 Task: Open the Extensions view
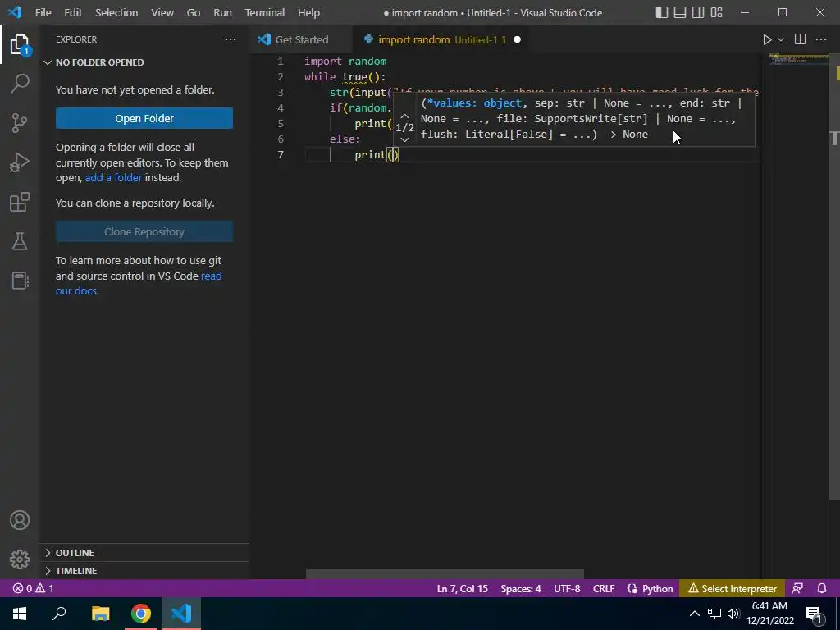point(20,202)
